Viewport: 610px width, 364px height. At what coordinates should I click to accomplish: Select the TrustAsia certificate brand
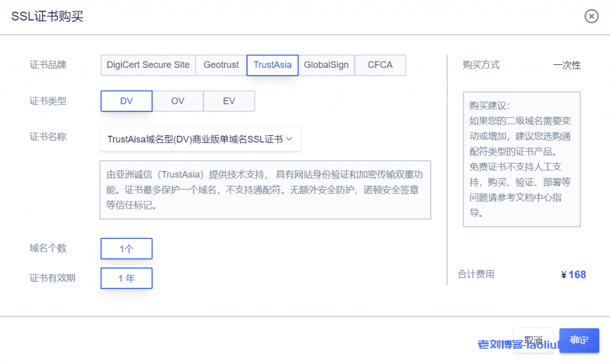(272, 65)
